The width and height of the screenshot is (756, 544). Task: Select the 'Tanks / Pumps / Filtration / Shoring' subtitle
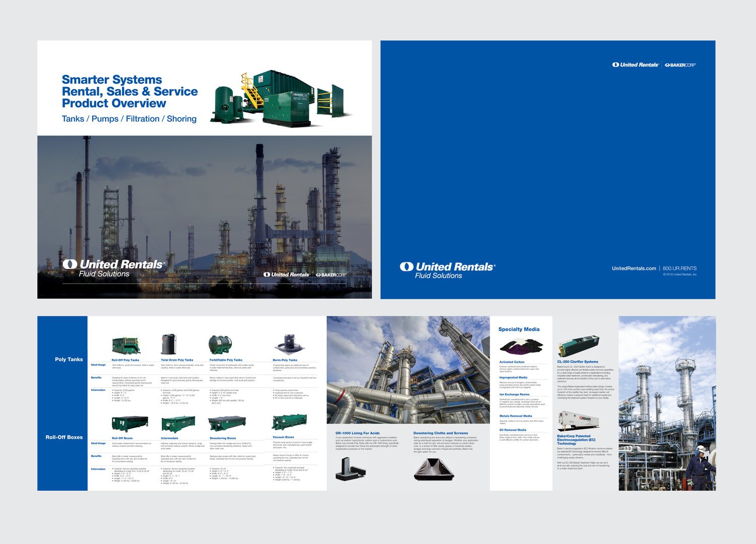click(x=129, y=119)
